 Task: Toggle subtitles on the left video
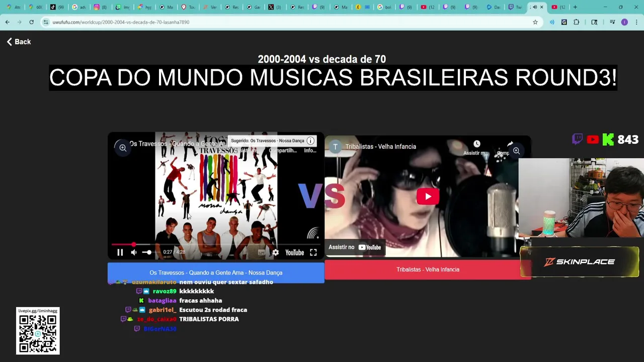pos(261,252)
